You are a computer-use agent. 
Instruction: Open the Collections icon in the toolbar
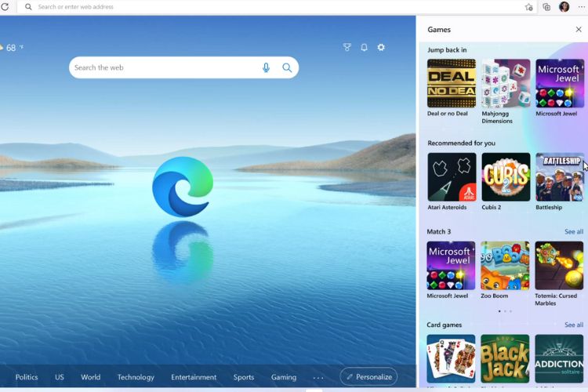click(546, 7)
